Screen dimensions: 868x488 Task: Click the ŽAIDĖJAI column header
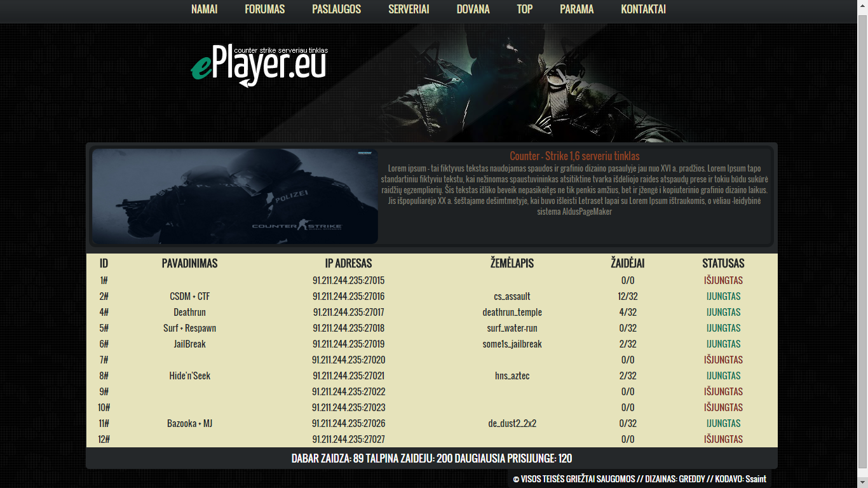(628, 263)
